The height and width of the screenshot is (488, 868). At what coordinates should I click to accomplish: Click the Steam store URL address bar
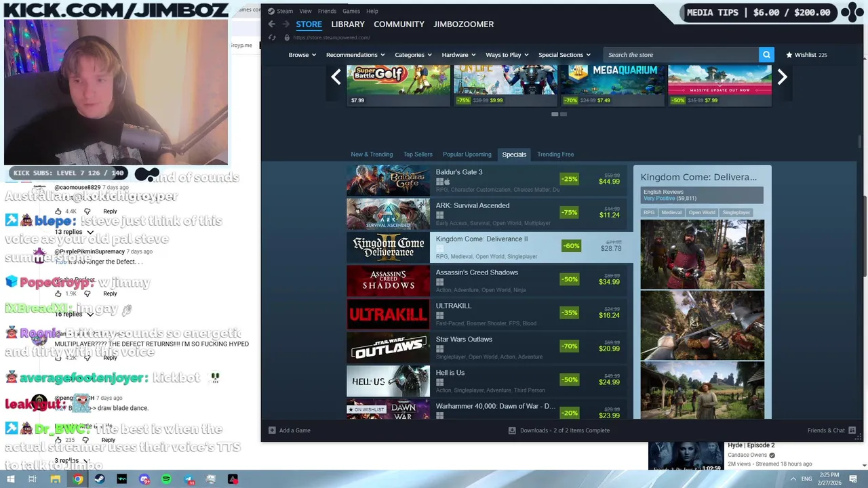click(332, 38)
